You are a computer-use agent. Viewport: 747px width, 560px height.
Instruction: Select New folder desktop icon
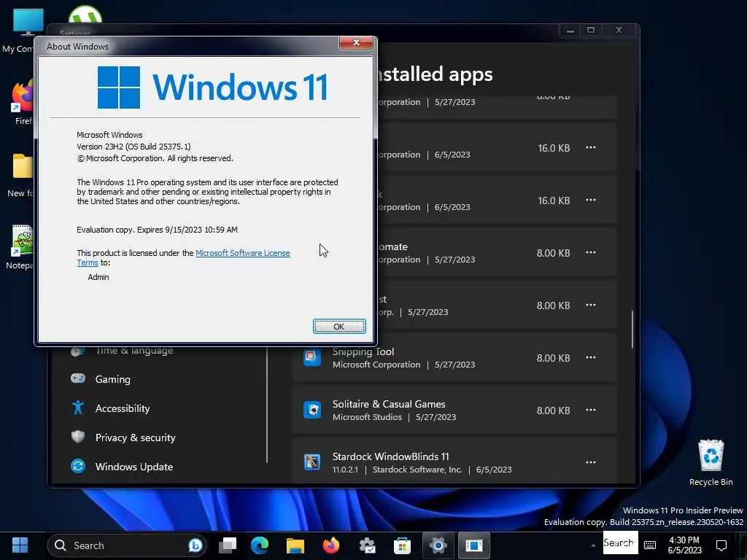pyautogui.click(x=20, y=175)
